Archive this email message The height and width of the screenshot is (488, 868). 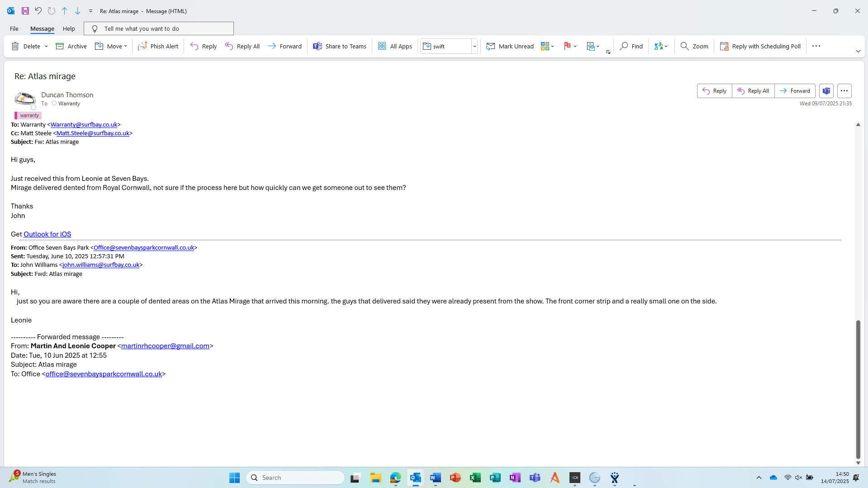point(71,46)
